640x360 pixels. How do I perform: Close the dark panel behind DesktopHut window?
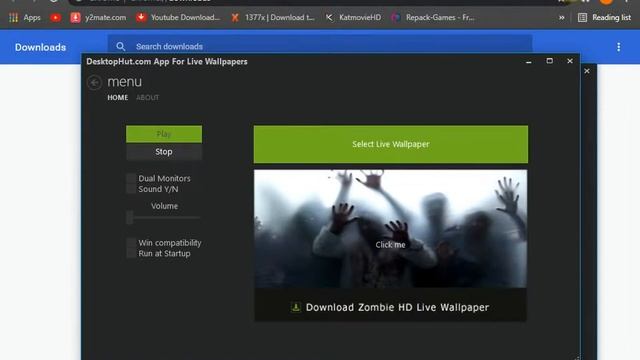click(x=587, y=71)
